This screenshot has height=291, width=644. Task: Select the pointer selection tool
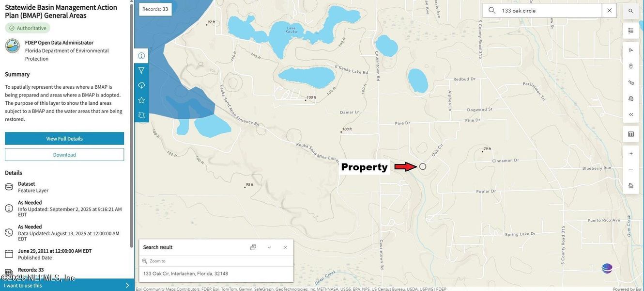click(631, 50)
